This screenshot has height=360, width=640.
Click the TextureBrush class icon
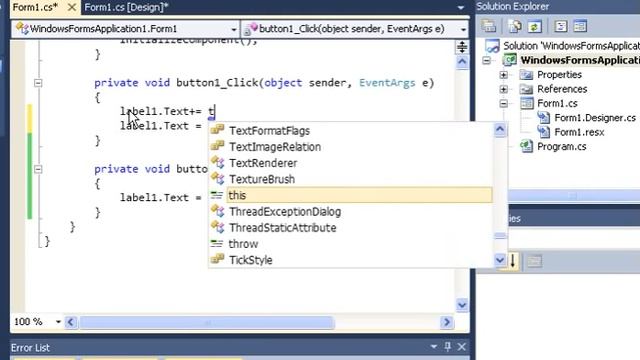coord(217,178)
